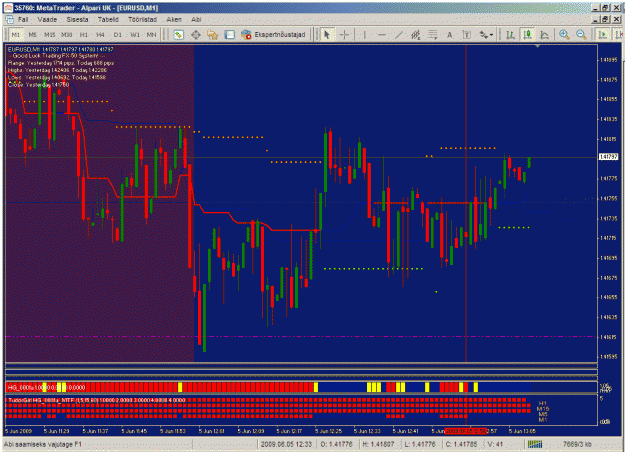Select the vertical line drawing tool

[x=364, y=35]
